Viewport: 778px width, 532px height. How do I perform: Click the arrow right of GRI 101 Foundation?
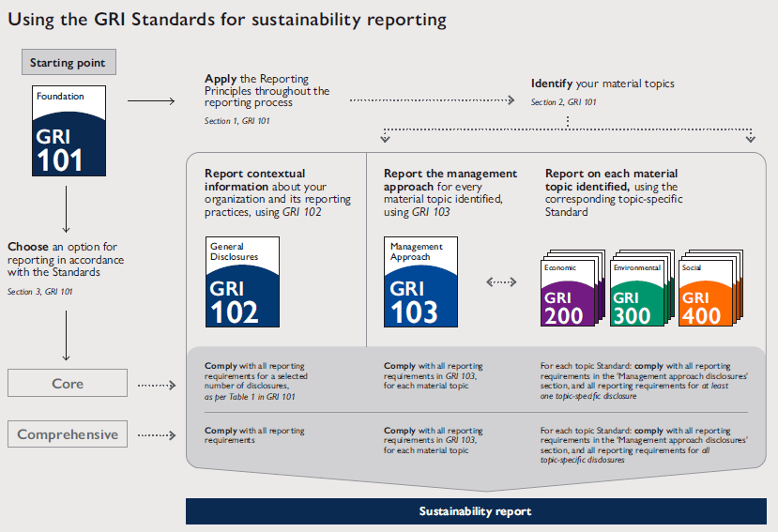click(x=151, y=99)
